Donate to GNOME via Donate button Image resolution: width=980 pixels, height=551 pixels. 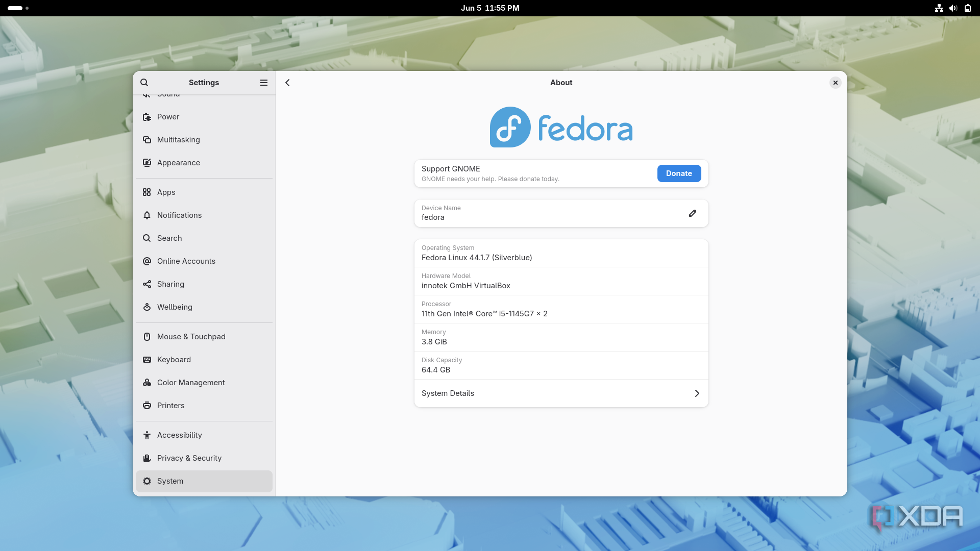(679, 173)
